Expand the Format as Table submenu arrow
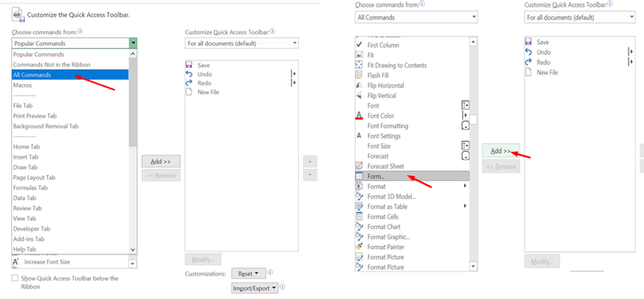Screen dimensions: 644x299 465,206
